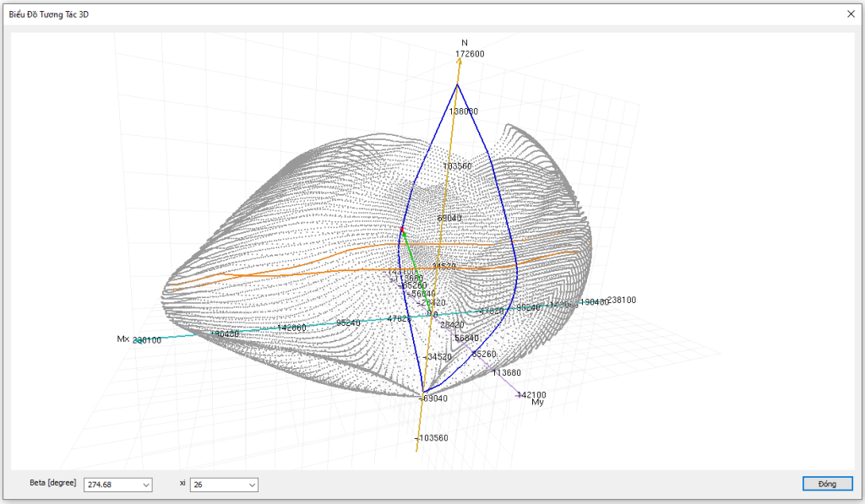The height and width of the screenshot is (504, 865).
Task: Click the -103560 label below the diagram
Action: coord(431,438)
